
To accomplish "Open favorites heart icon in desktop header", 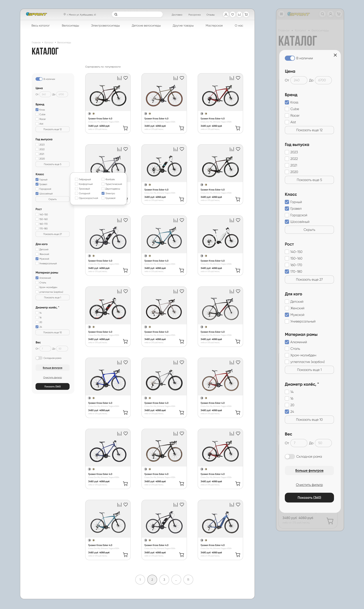I will (x=233, y=15).
